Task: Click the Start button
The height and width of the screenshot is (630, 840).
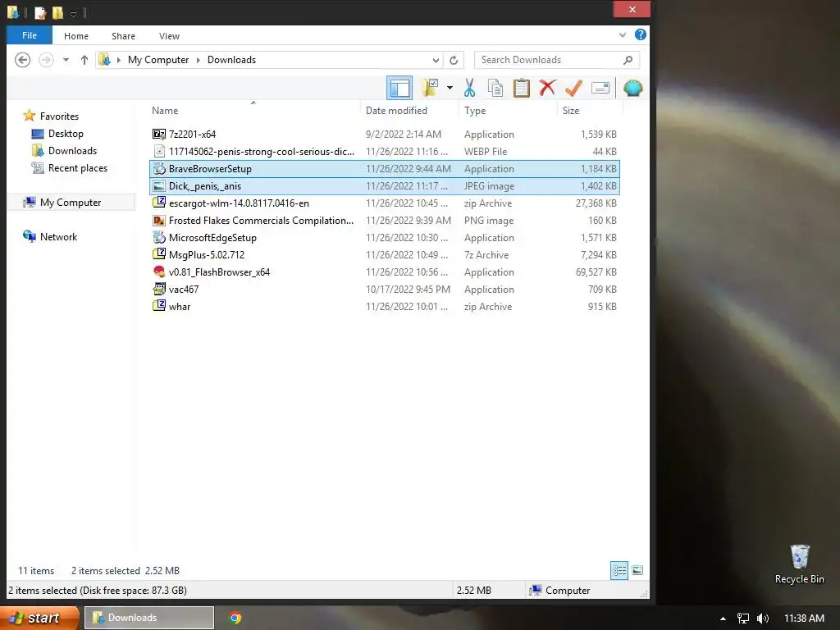Action: [39, 618]
